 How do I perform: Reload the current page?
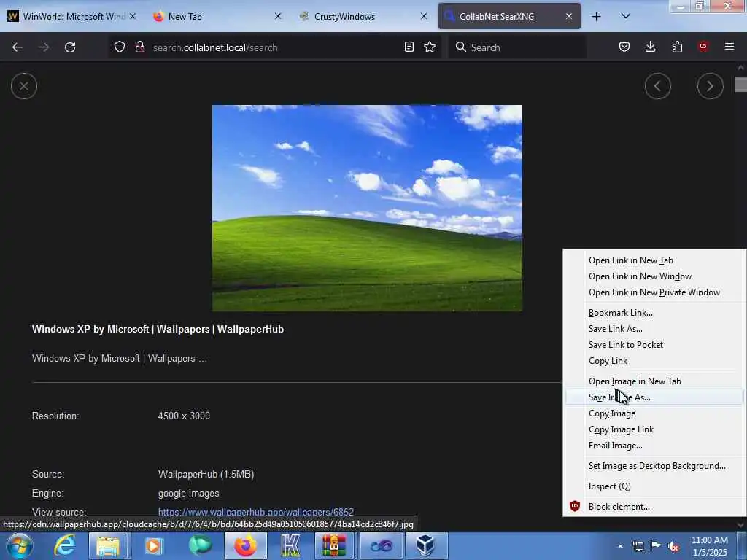[x=70, y=47]
